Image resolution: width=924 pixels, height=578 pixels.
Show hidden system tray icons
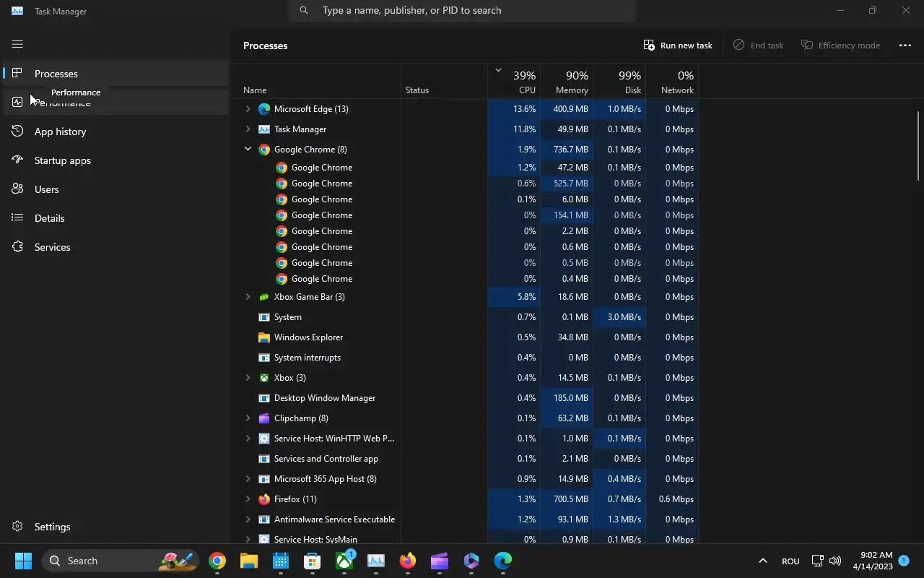point(762,561)
